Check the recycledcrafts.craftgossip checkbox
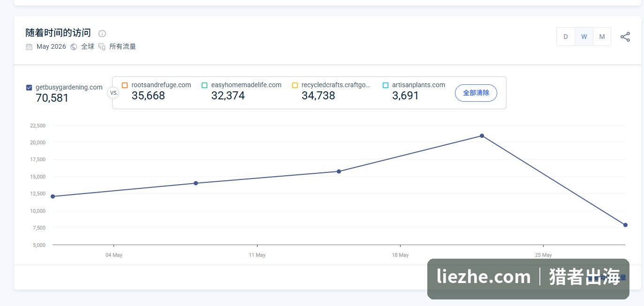The width and height of the screenshot is (644, 306). click(295, 85)
